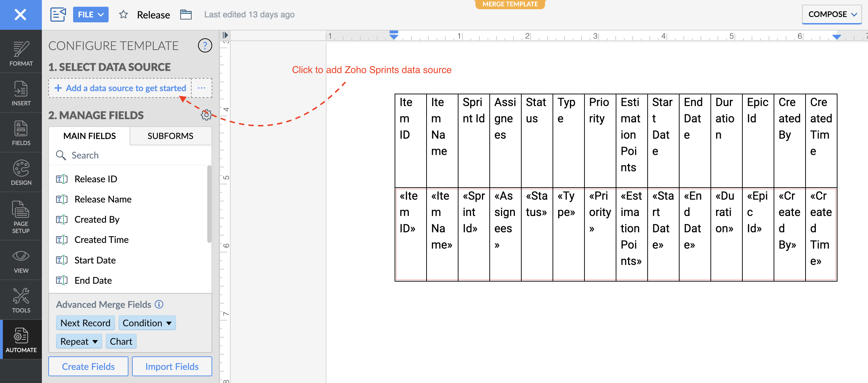Open the Insert sidebar panel
This screenshot has width=868, height=383.
coord(21,93)
